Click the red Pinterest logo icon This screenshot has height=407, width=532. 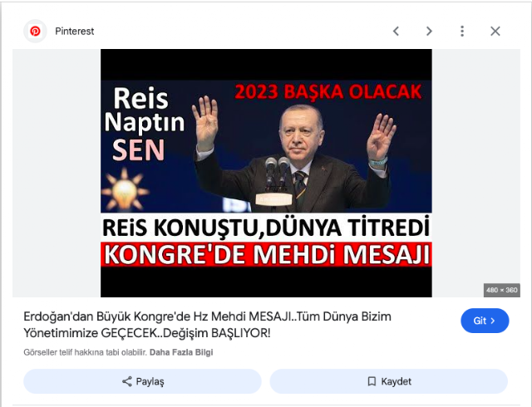click(35, 32)
